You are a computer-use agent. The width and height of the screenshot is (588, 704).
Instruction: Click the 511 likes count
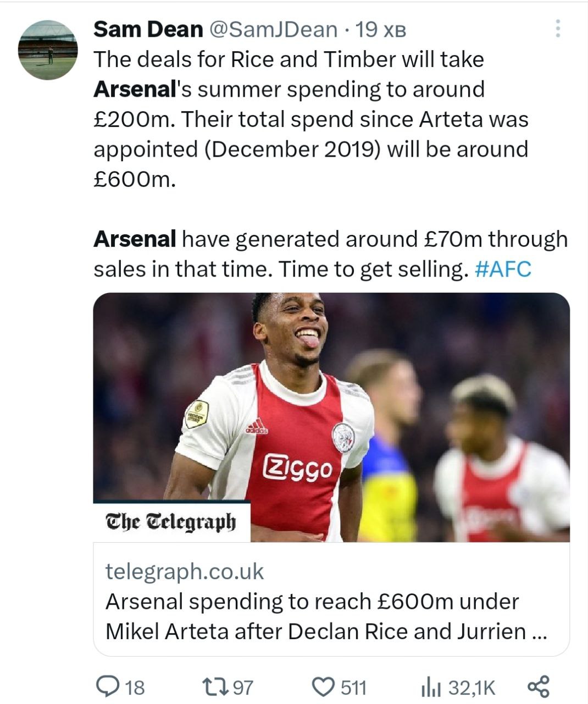(x=353, y=687)
